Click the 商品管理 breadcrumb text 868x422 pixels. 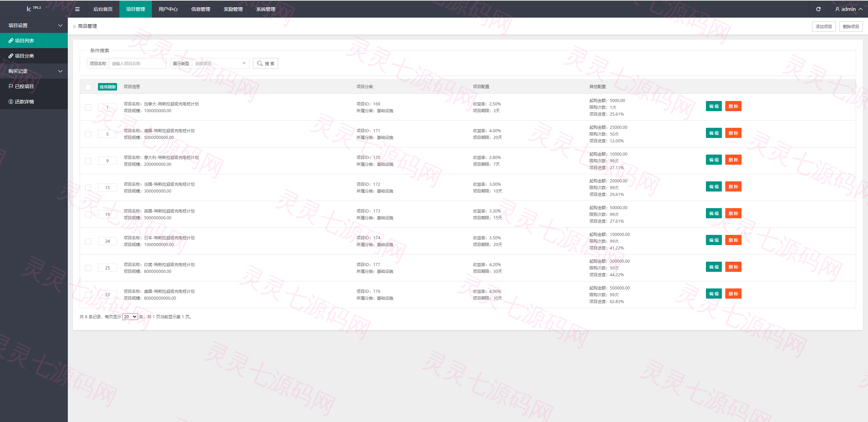tap(87, 26)
